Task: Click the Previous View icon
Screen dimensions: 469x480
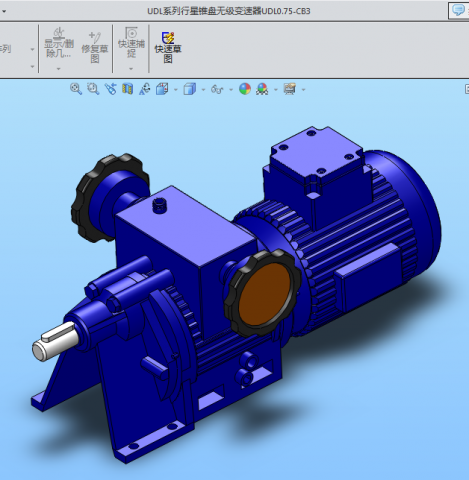Action: coord(110,89)
